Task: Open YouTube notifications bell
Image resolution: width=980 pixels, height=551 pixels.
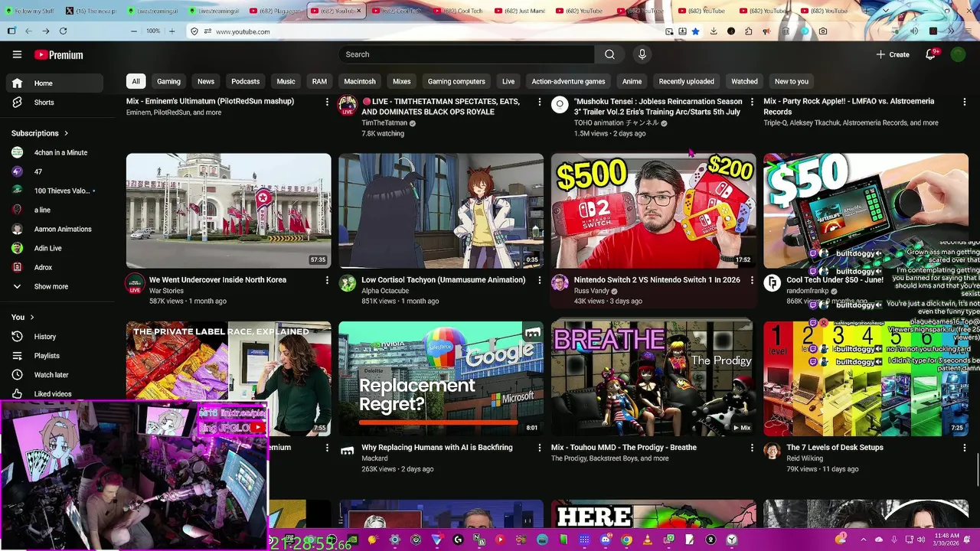Action: point(931,54)
